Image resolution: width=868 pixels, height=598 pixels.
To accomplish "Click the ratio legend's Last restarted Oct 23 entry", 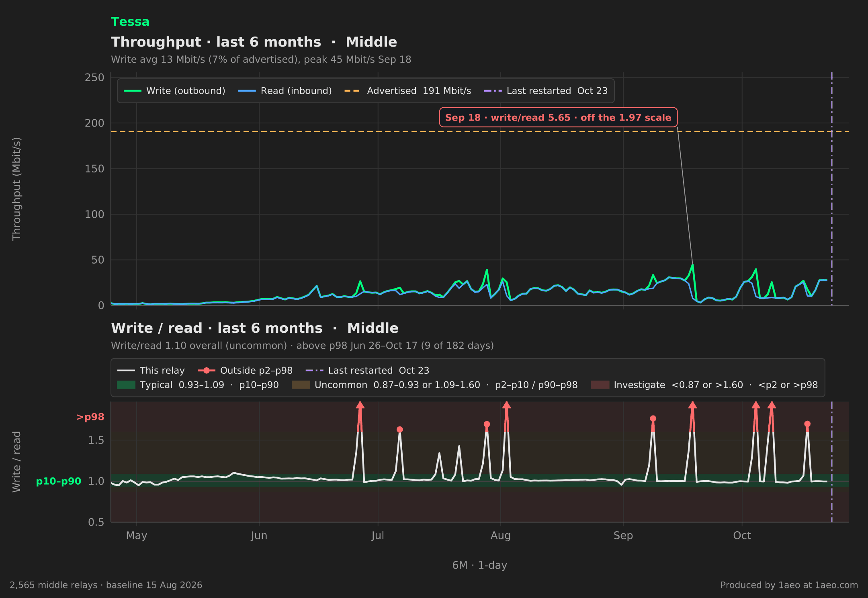I will pyautogui.click(x=367, y=371).
